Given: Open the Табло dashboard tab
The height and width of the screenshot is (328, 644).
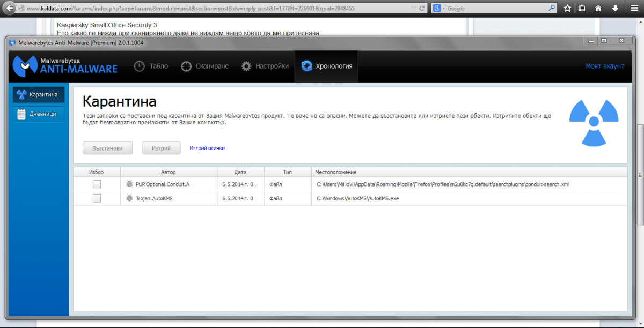Looking at the screenshot, I should (x=151, y=66).
